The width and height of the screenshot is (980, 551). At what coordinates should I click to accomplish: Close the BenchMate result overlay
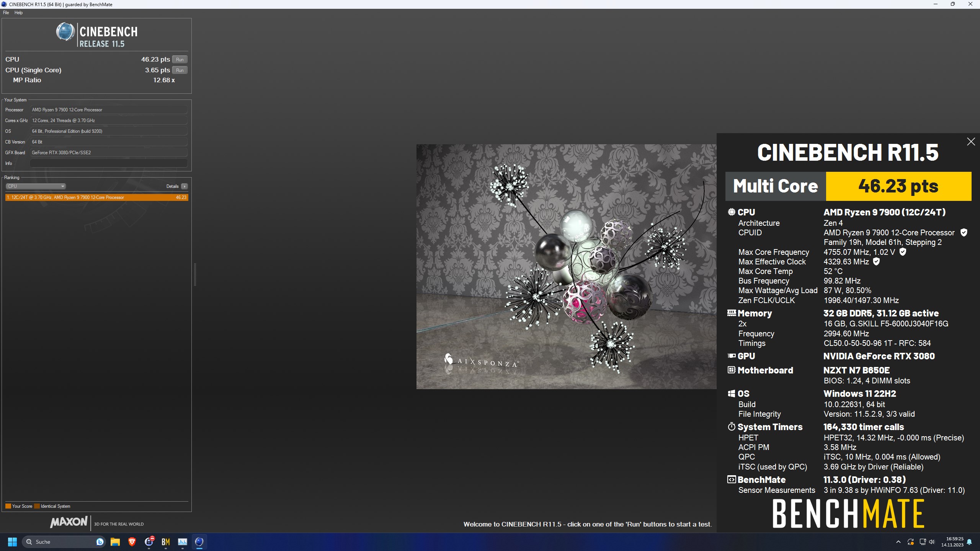[971, 142]
